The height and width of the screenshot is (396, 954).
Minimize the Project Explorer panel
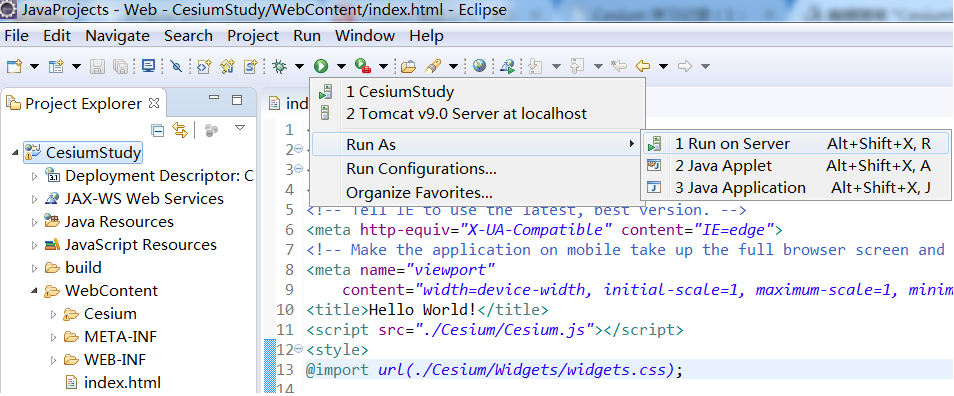coord(214,97)
